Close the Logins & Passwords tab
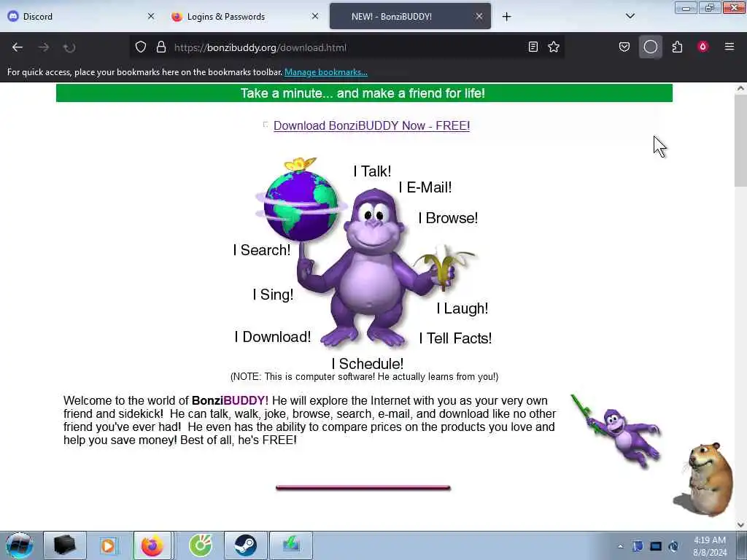The width and height of the screenshot is (747, 560). click(315, 16)
